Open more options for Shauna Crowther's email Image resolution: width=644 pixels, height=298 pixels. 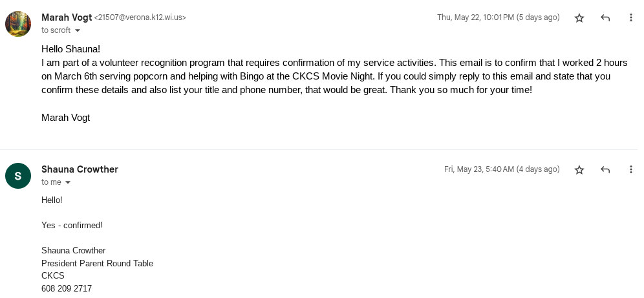pos(631,170)
